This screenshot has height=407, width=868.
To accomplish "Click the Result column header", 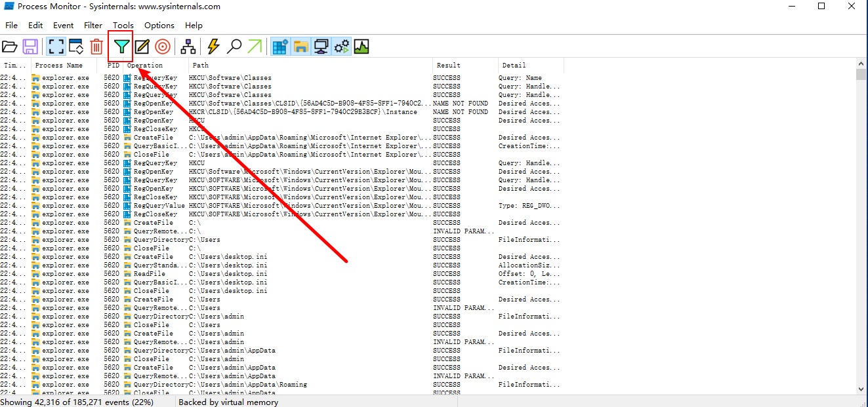I will [465, 66].
